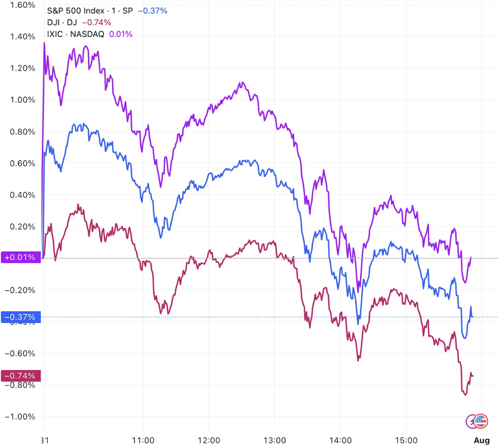Viewport: 498px width, 448px height.
Task: Select the IXIC · NASDAQ legend entry
Action: coord(75,34)
